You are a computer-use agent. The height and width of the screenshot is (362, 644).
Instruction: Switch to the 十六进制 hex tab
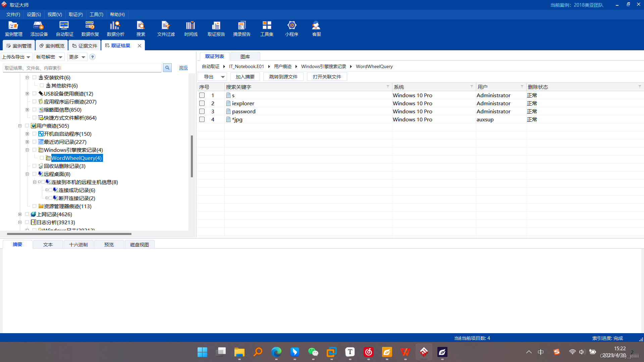click(x=78, y=245)
